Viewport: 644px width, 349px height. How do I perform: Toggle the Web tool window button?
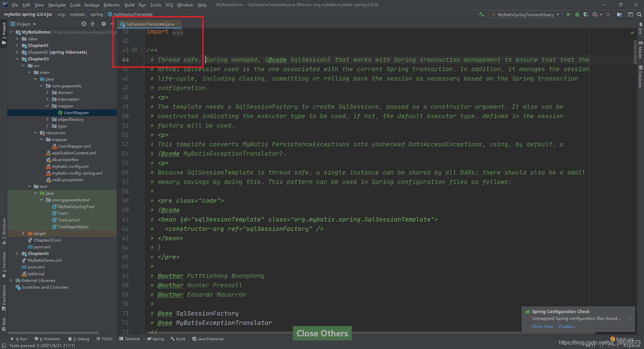pos(4,324)
